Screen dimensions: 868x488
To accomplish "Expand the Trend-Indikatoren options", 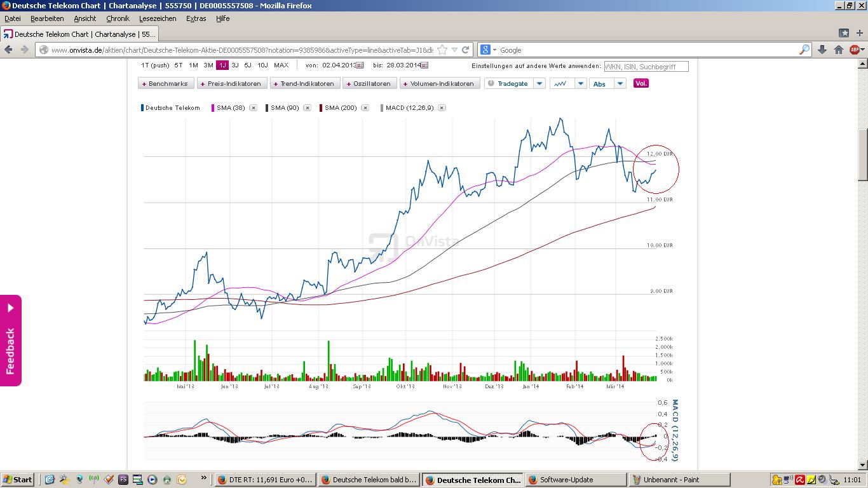I will point(305,83).
